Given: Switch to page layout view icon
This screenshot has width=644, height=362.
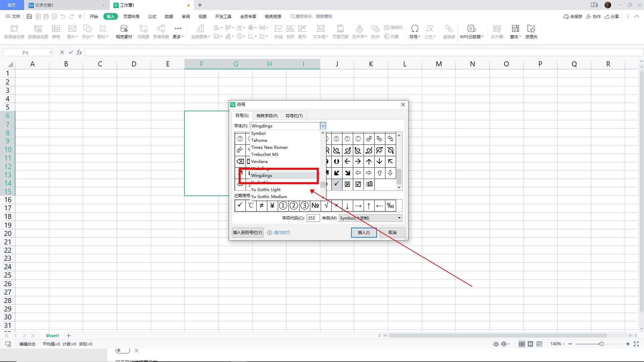Looking at the screenshot, I should 530,344.
